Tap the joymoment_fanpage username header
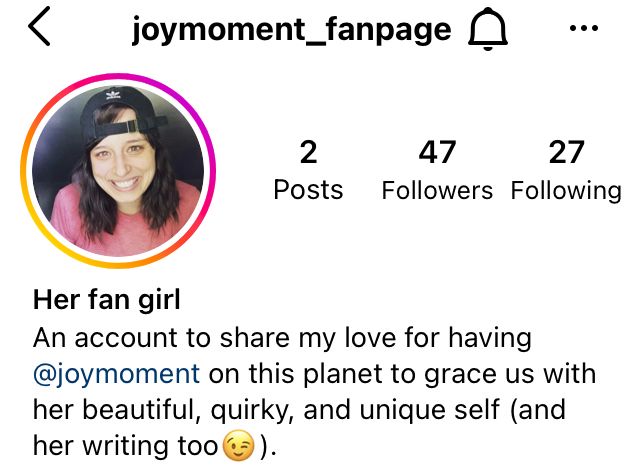This screenshot has width=640, height=471. (x=291, y=31)
